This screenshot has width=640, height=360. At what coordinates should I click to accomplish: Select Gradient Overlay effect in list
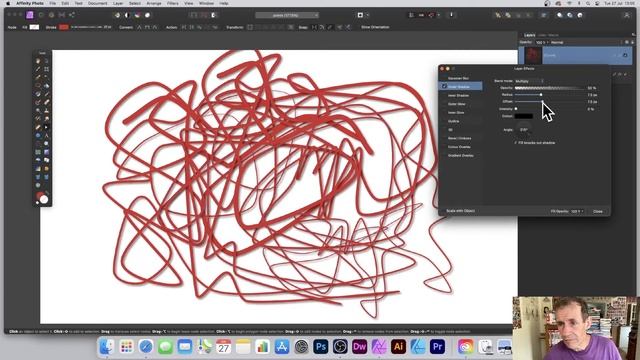pyautogui.click(x=460, y=156)
